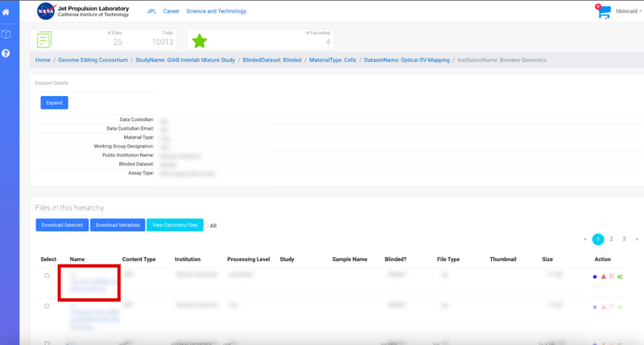
Task: Open the first file's red list icon
Action: [612, 276]
